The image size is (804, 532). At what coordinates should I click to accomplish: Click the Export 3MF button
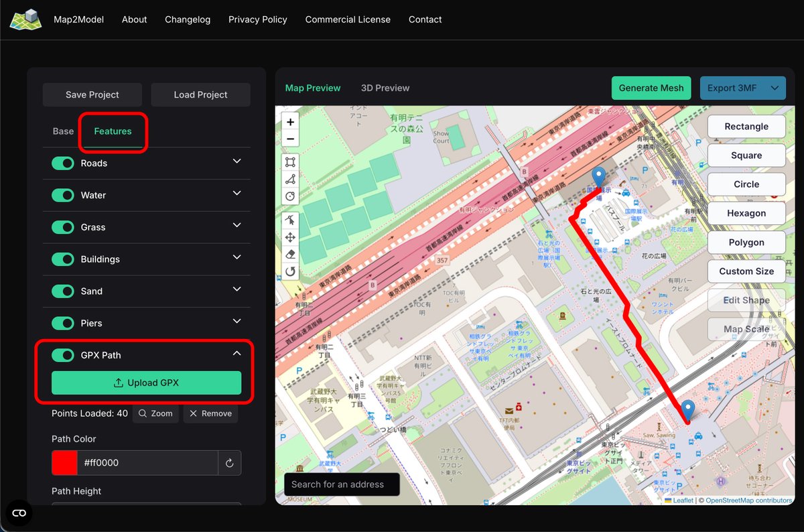(x=732, y=88)
